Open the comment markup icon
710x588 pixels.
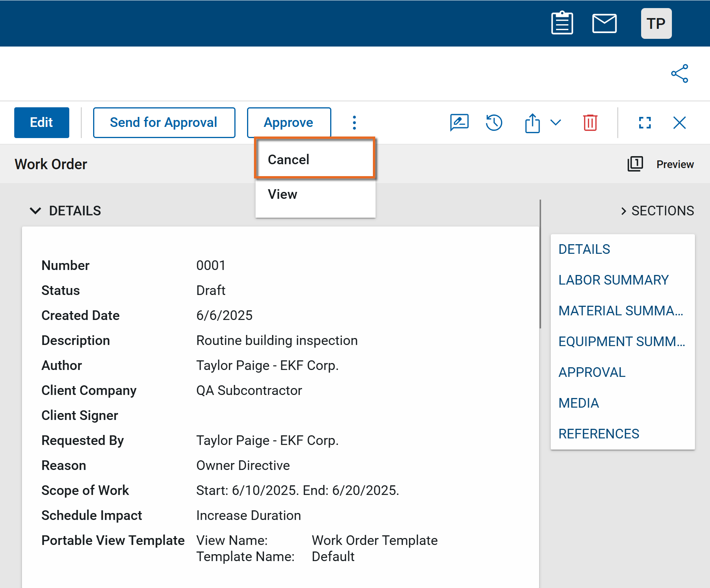(459, 123)
